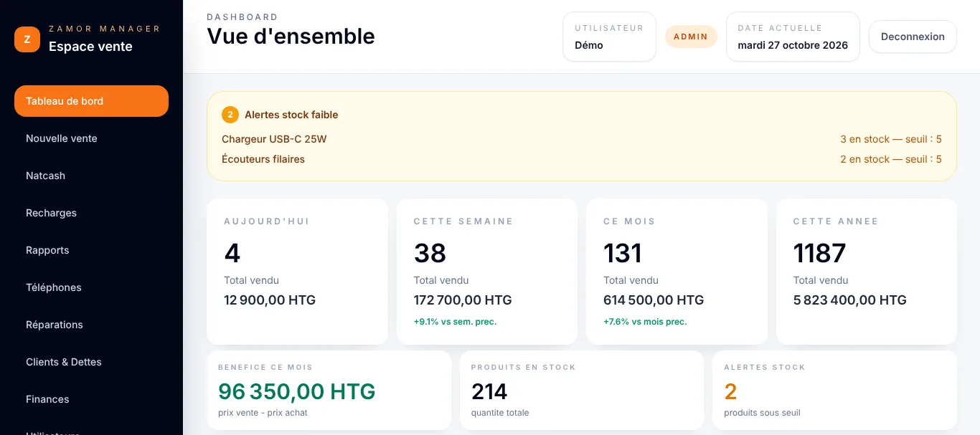
Task: Click the Vue d'ensemble title
Action: (x=291, y=36)
